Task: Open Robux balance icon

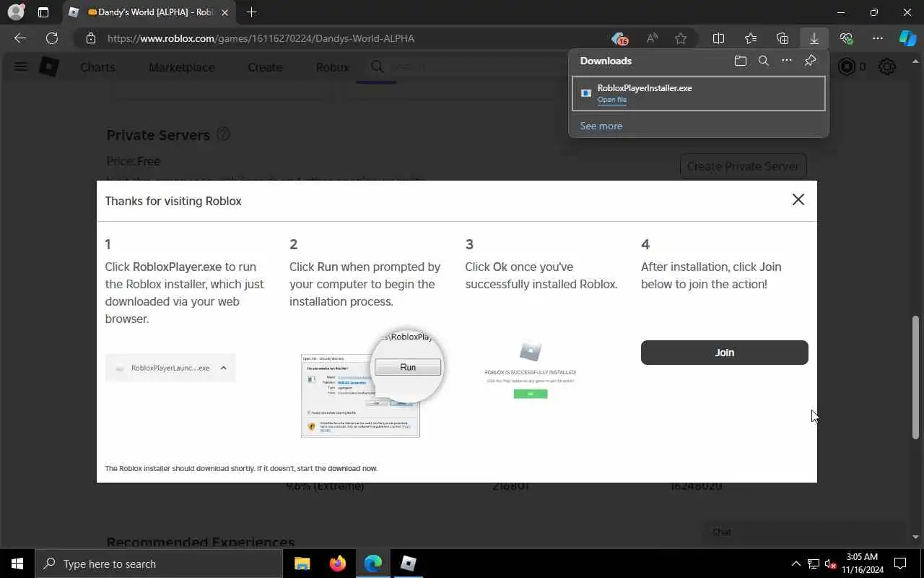Action: pyautogui.click(x=847, y=67)
